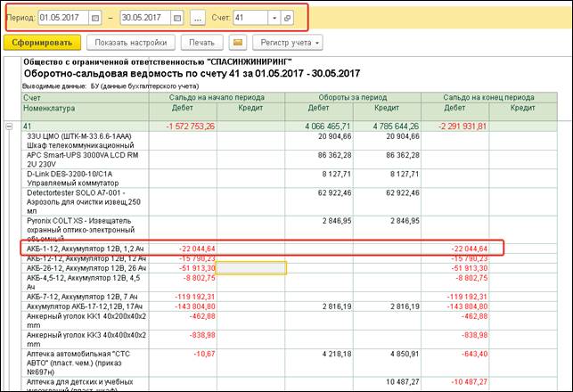
Task: Click the D-Link DES-3200-10/C1A row
Action: coord(71,180)
